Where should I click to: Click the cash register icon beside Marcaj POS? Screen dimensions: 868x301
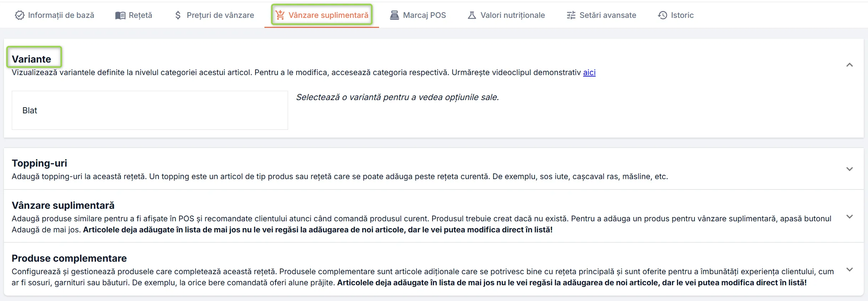tap(394, 15)
